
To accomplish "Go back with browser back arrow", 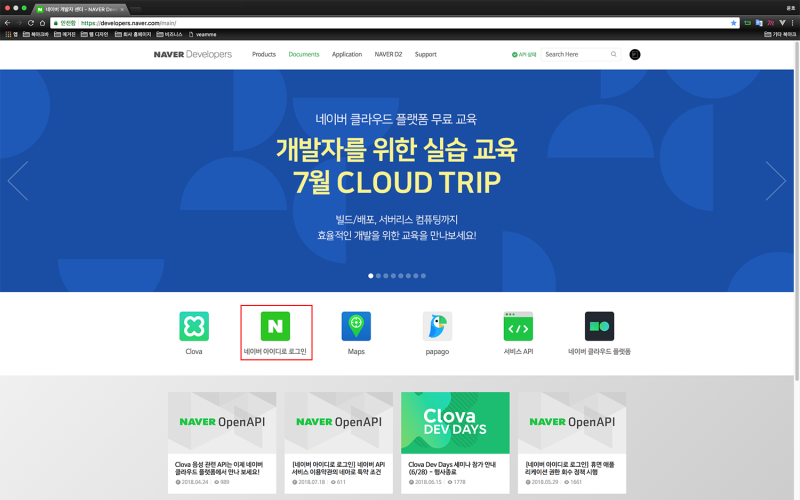I will point(7,23).
